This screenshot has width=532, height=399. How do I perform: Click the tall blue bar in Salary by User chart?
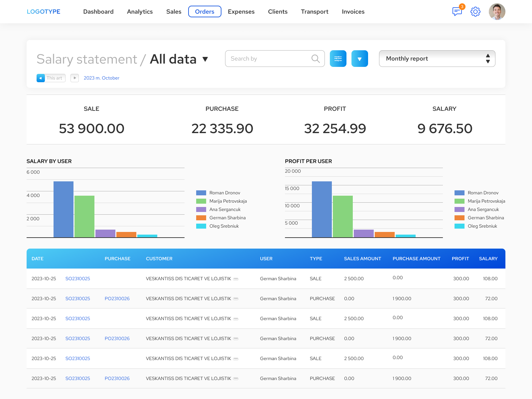pyautogui.click(x=64, y=209)
